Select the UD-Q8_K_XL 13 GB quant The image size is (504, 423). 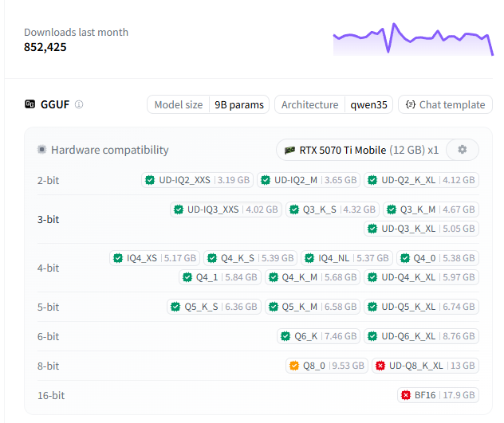425,366
